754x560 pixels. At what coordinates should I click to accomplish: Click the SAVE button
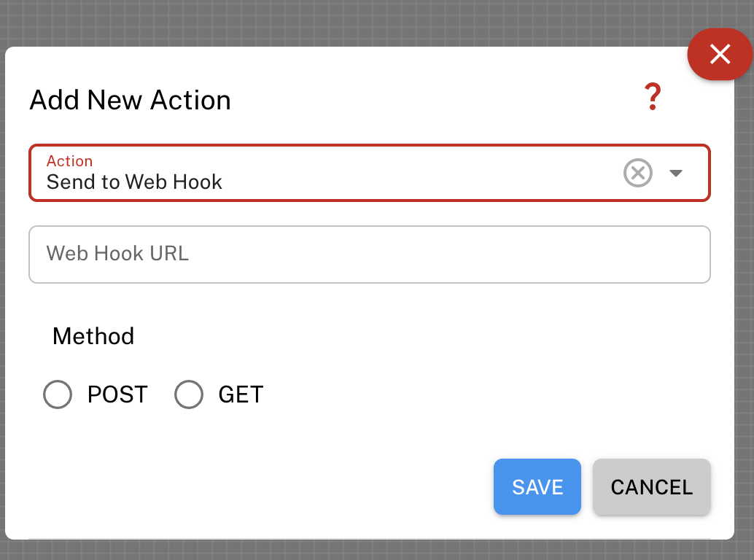[x=537, y=486]
